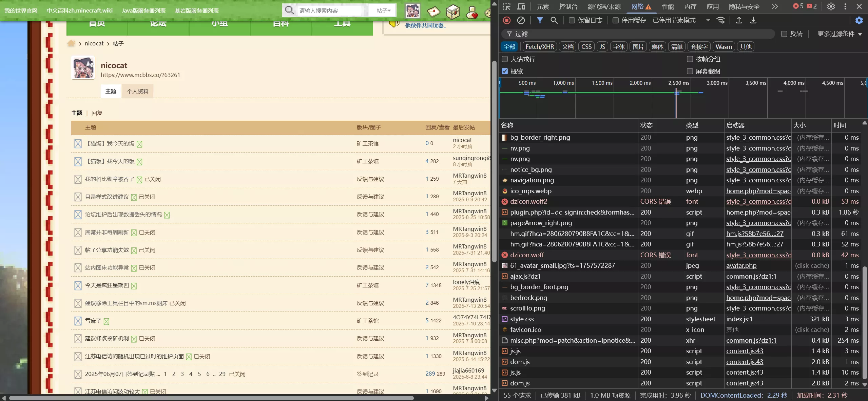Viewport: 868px width, 401px height.
Task: Clear the network request list
Action: tap(521, 20)
